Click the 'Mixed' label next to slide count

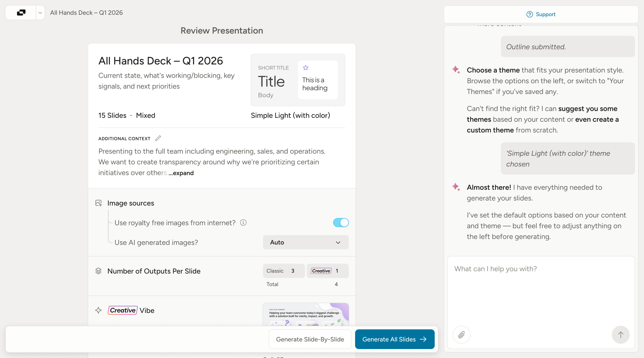click(x=146, y=115)
